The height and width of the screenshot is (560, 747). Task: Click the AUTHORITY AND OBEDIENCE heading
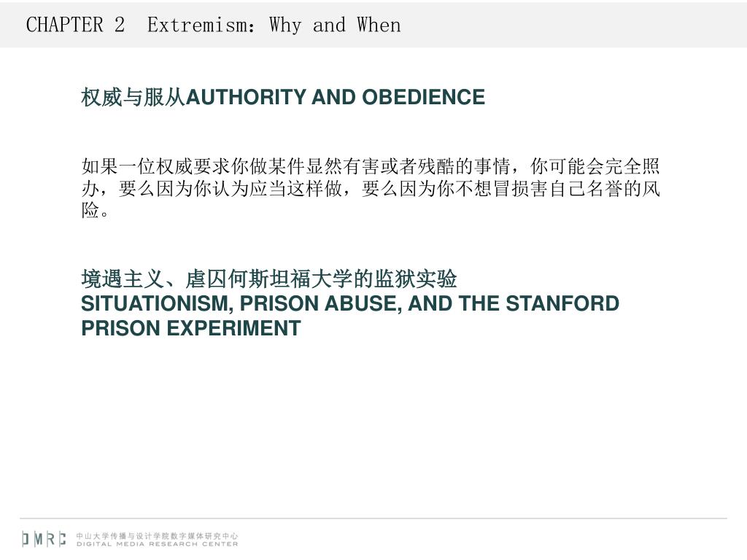click(x=336, y=97)
